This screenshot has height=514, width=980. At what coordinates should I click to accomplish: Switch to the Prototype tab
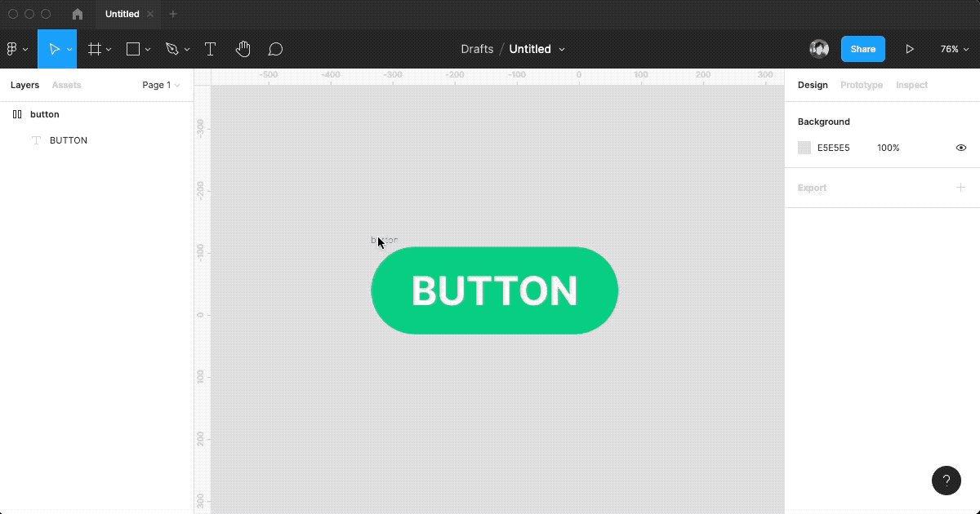(x=862, y=85)
